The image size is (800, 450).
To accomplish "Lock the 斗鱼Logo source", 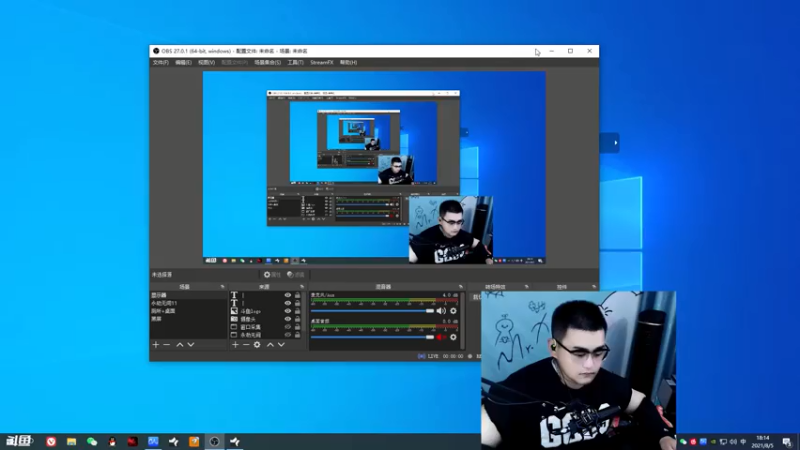I will (x=297, y=311).
